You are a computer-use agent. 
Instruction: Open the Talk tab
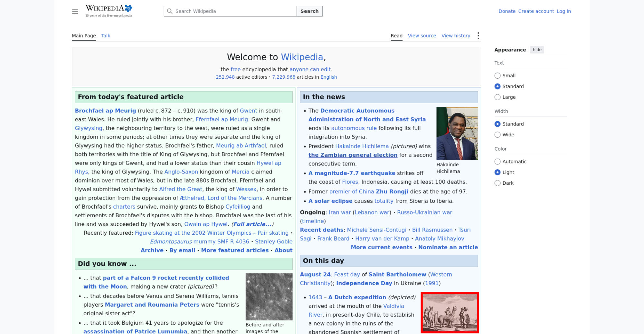106,36
